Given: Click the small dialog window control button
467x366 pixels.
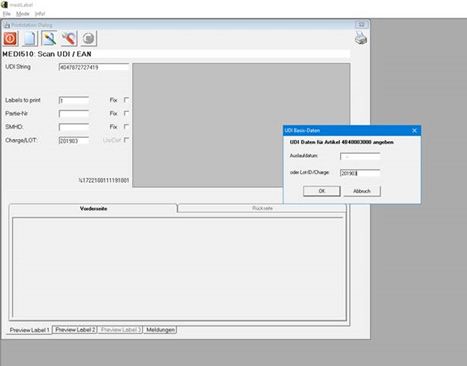Looking at the screenshot, I should pos(361,25).
